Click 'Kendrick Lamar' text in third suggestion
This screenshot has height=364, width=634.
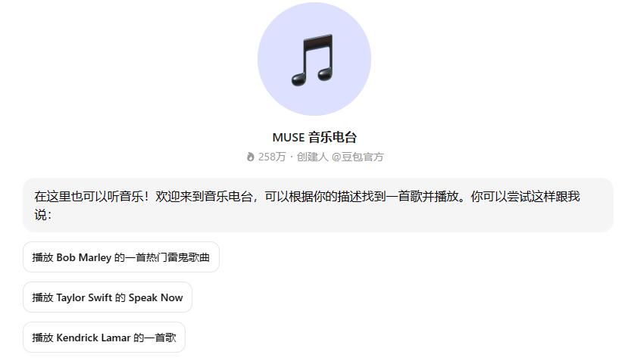(93, 338)
